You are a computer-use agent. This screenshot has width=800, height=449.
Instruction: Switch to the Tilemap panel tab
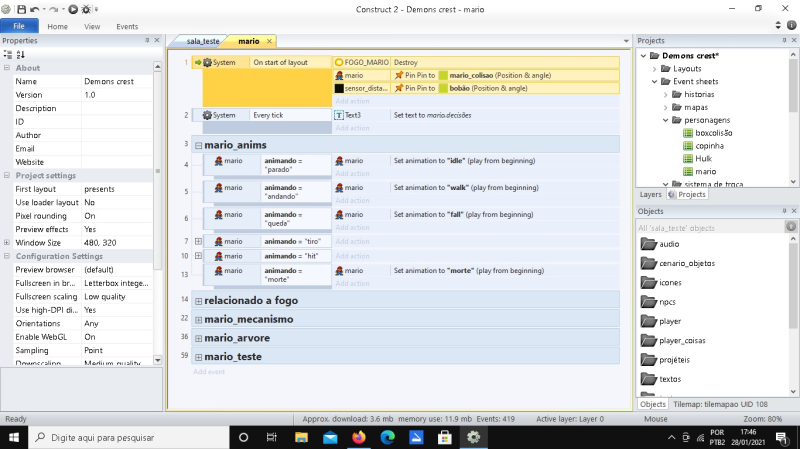click(x=720, y=404)
